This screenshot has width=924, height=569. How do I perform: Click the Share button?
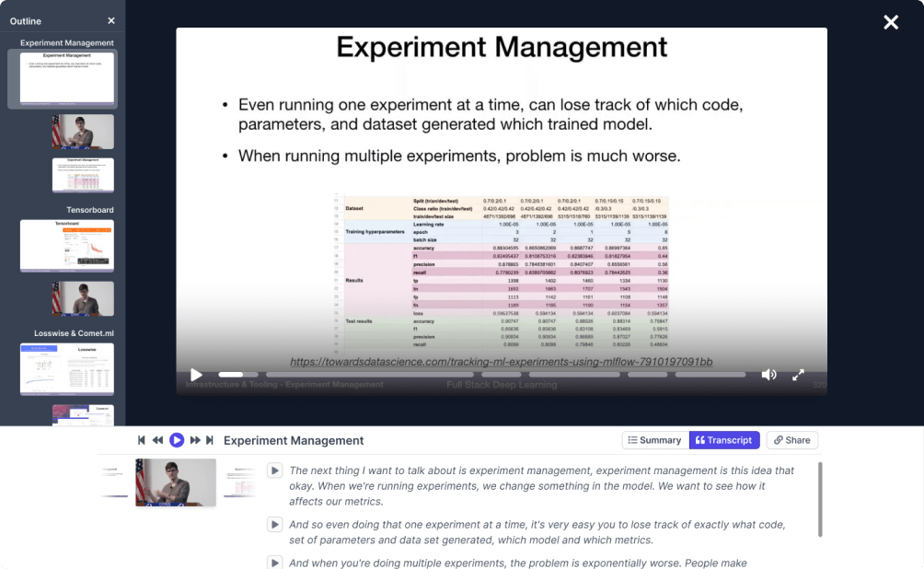pyautogui.click(x=791, y=440)
